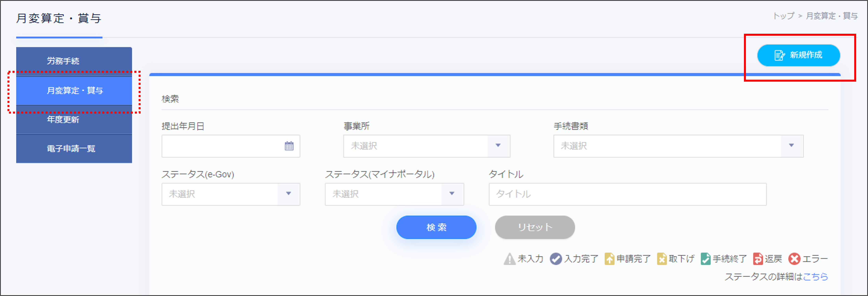
Task: Click the 手続終了 green document icon
Action: click(x=705, y=259)
